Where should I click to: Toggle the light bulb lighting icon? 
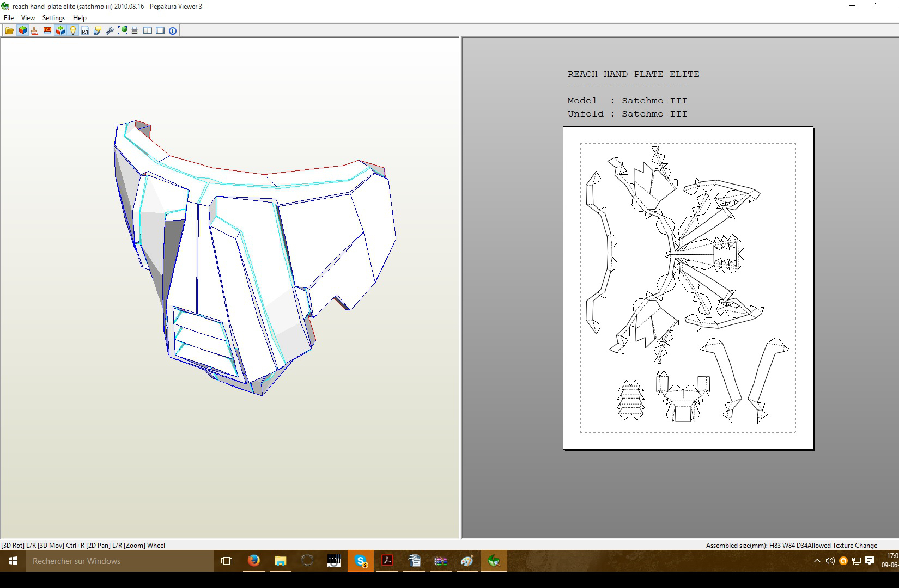tap(72, 31)
